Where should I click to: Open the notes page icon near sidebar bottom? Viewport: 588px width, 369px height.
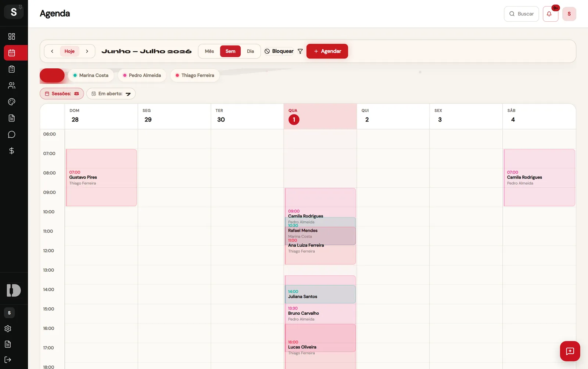8,344
